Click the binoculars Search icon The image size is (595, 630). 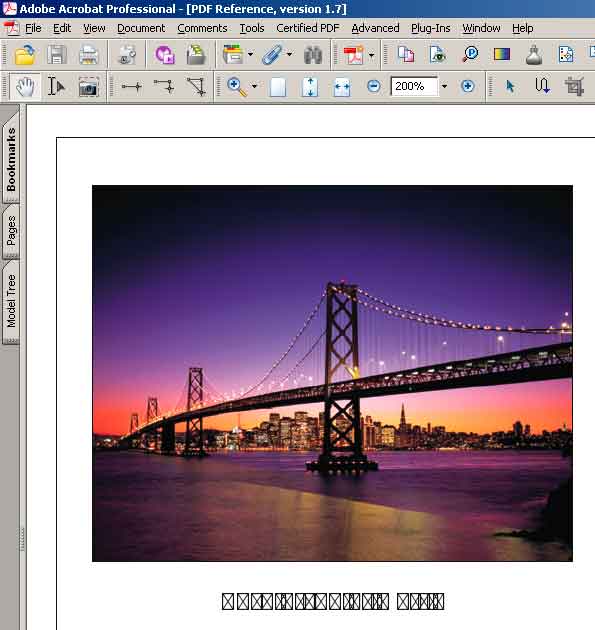[313, 55]
